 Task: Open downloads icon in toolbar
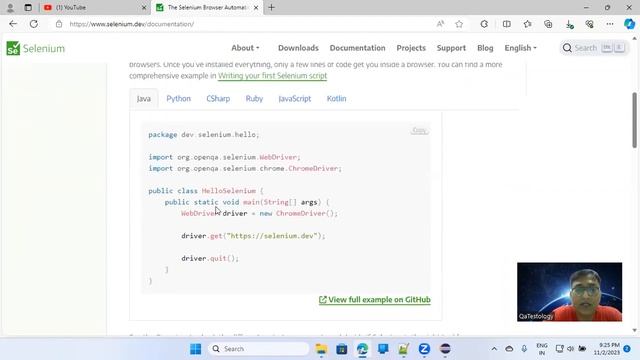(569, 24)
